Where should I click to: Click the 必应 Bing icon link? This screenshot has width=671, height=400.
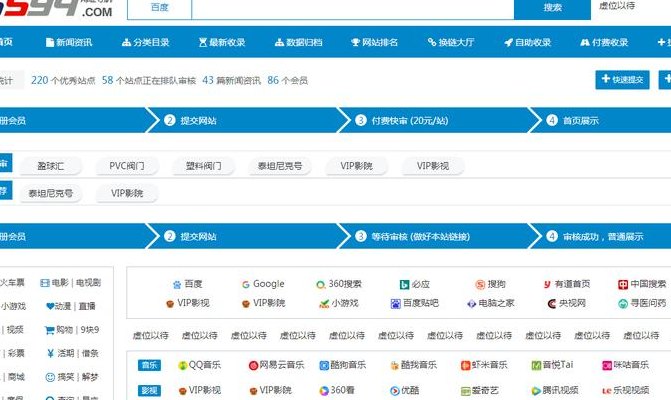click(414, 284)
